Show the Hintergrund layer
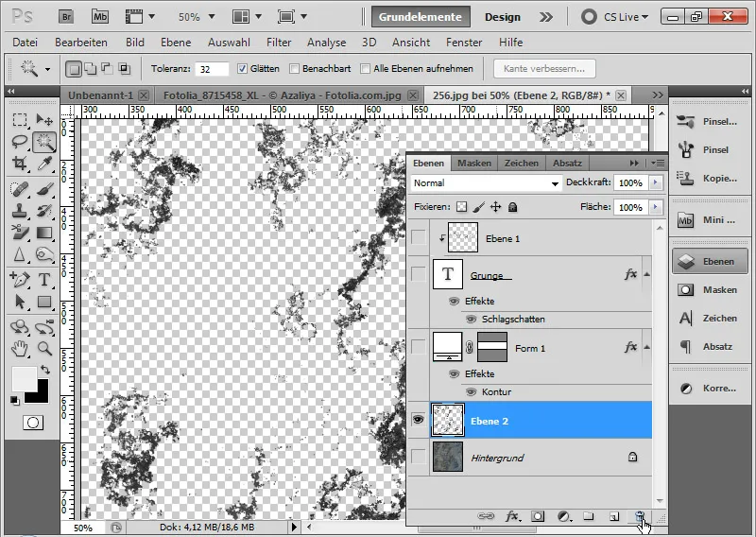This screenshot has width=756, height=537. click(x=418, y=457)
